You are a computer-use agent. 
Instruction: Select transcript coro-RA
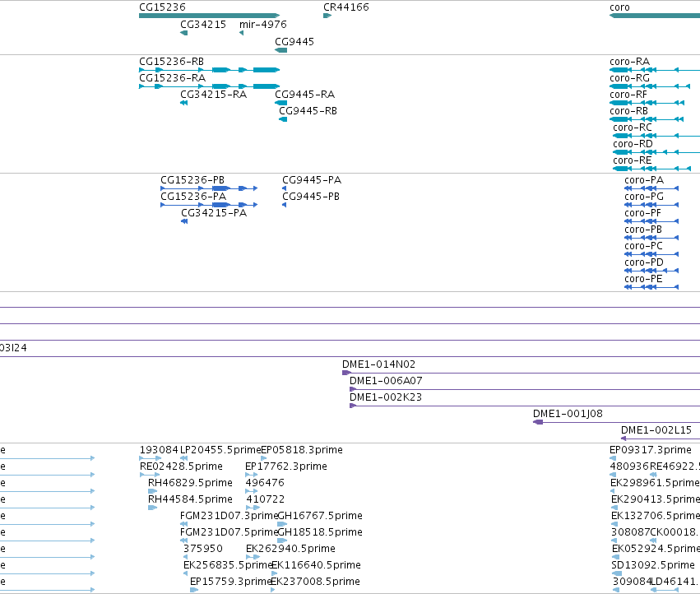pos(655,70)
